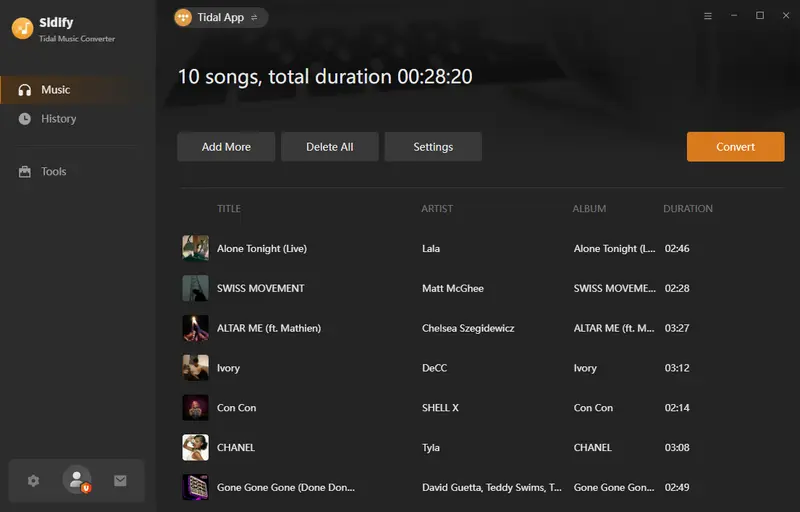
Task: Click the clock icon beside History
Action: tap(24, 119)
